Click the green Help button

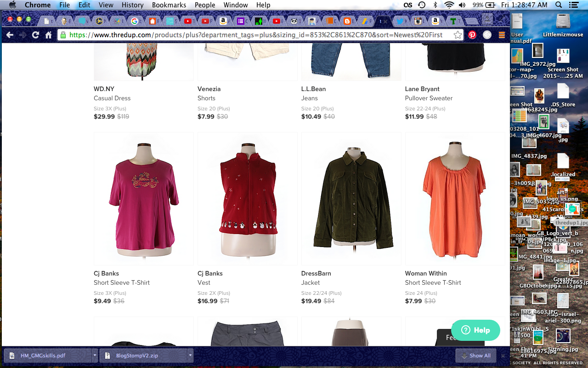[475, 330]
